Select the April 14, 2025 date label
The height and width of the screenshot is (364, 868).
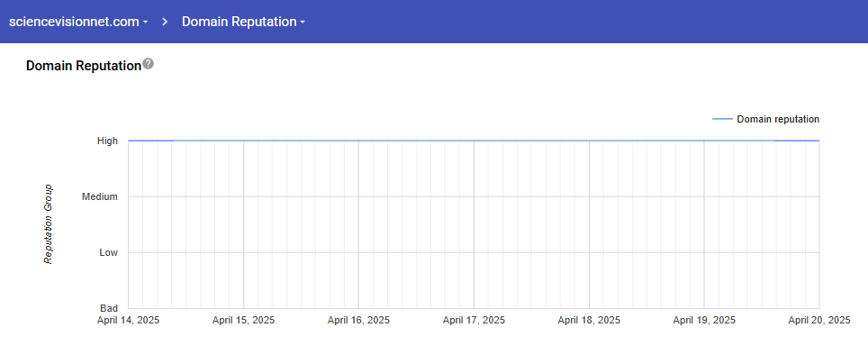[x=129, y=320]
